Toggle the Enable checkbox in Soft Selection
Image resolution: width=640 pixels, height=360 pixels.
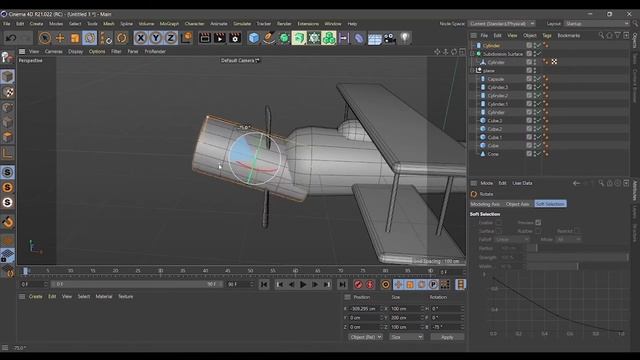(499, 222)
